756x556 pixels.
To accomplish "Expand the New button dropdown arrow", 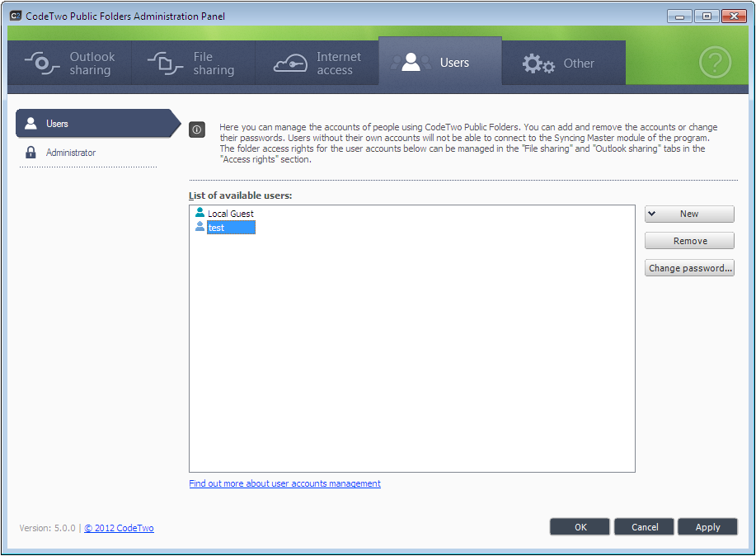I will point(651,214).
